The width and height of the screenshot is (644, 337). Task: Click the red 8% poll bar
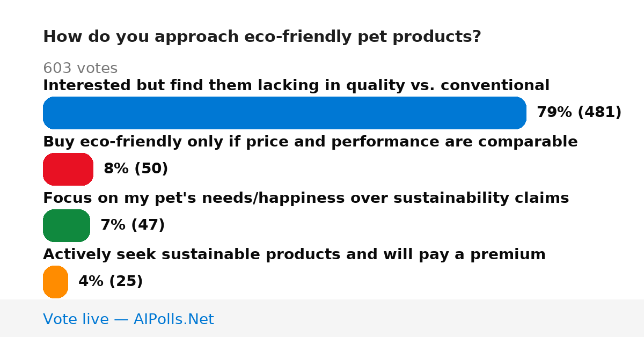click(x=68, y=169)
